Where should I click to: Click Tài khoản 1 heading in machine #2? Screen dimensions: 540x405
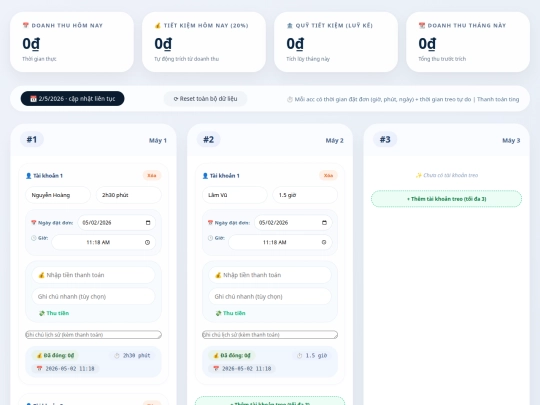(221, 176)
